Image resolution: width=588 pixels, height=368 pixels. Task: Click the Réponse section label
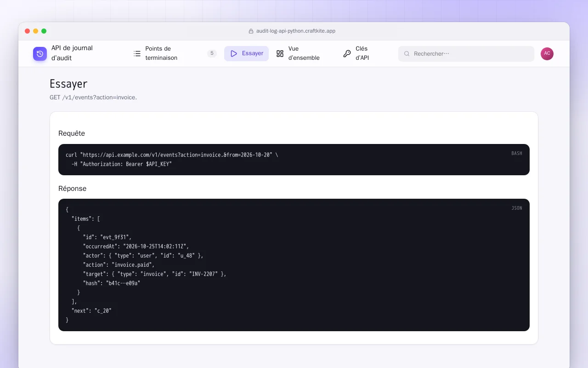click(x=72, y=189)
